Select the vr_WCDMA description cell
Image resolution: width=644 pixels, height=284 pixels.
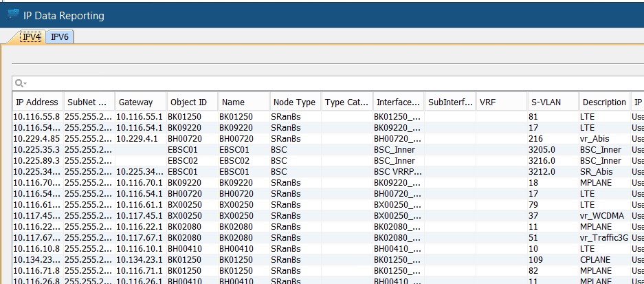pos(603,215)
